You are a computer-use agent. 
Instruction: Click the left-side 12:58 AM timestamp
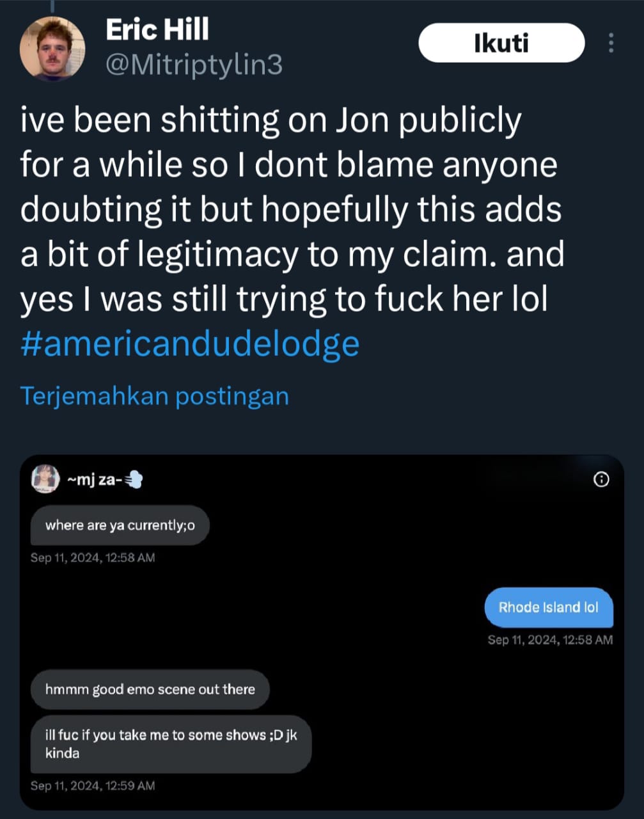tap(93, 558)
